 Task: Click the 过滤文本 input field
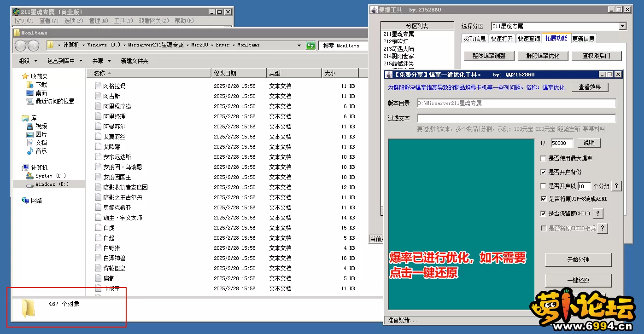click(516, 118)
